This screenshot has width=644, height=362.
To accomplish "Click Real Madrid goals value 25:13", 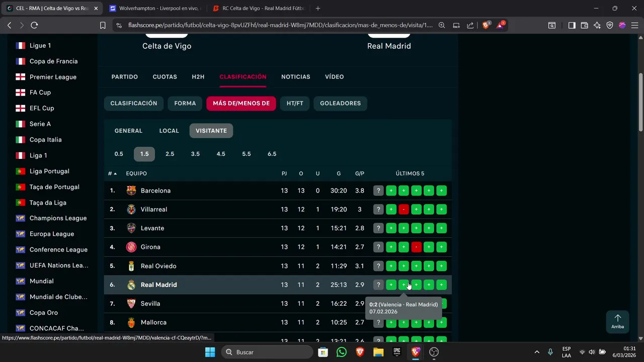I will coord(339,285).
